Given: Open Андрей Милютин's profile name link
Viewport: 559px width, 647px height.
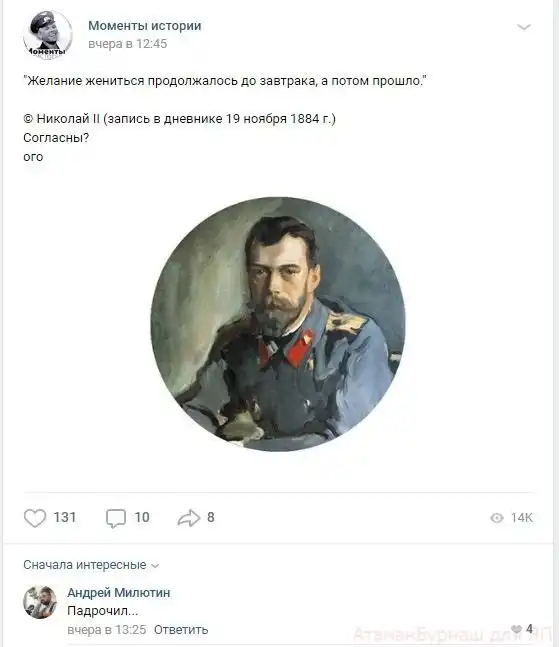Looking at the screenshot, I should (x=119, y=593).
